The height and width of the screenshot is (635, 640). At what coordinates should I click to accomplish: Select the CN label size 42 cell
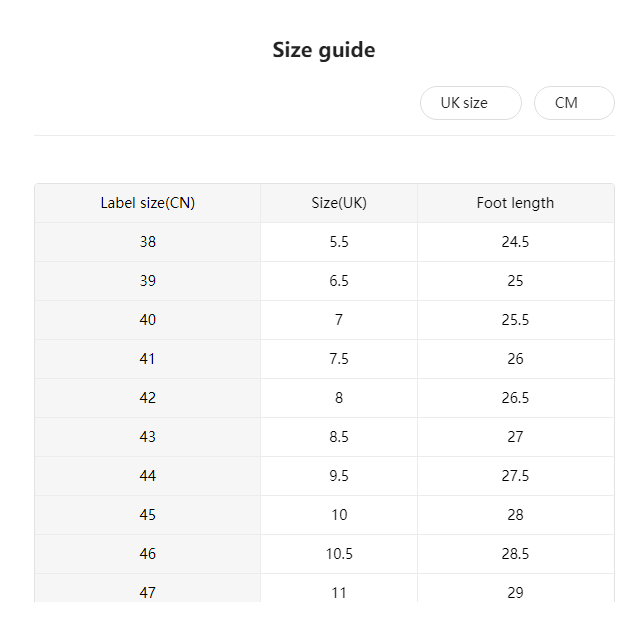pyautogui.click(x=148, y=398)
